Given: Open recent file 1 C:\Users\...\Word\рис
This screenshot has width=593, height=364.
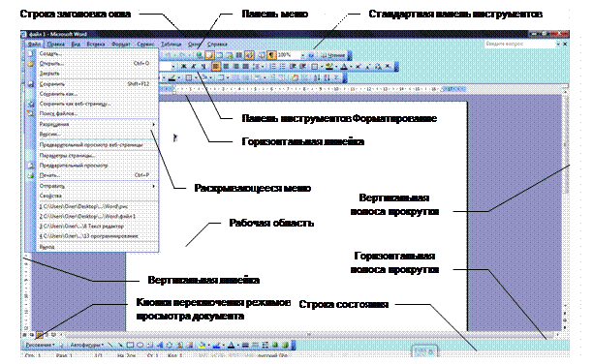Looking at the screenshot, I should click(93, 207).
